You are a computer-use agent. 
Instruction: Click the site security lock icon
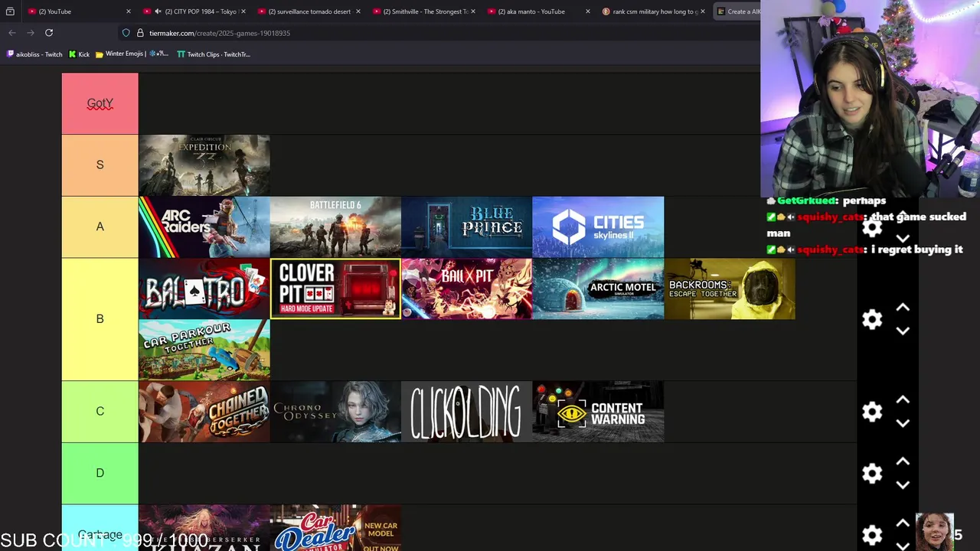(140, 33)
